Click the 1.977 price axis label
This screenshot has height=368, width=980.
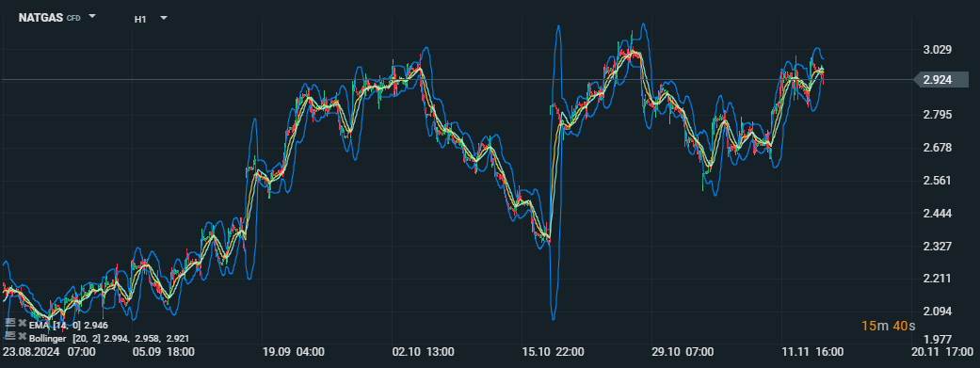pos(937,340)
